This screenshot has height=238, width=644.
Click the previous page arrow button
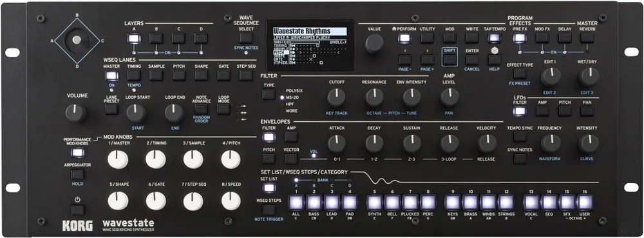point(404,59)
